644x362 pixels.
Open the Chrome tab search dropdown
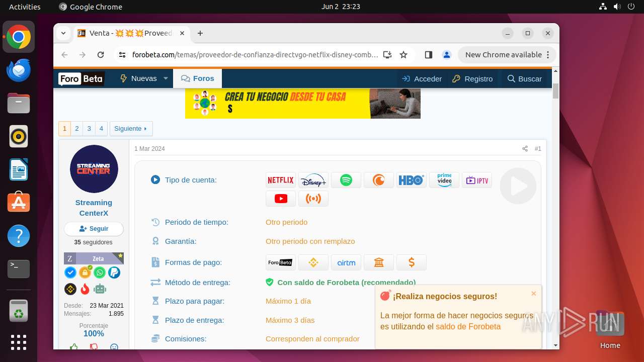click(x=63, y=33)
